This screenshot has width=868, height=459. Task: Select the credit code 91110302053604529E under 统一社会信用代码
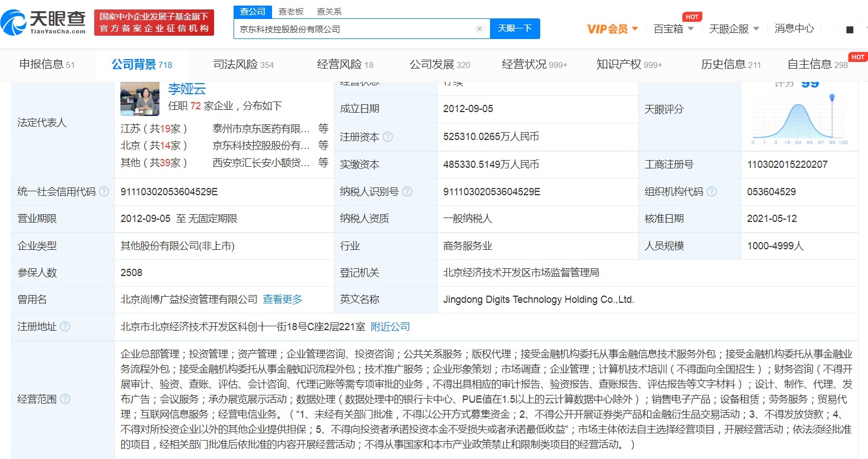pos(169,192)
